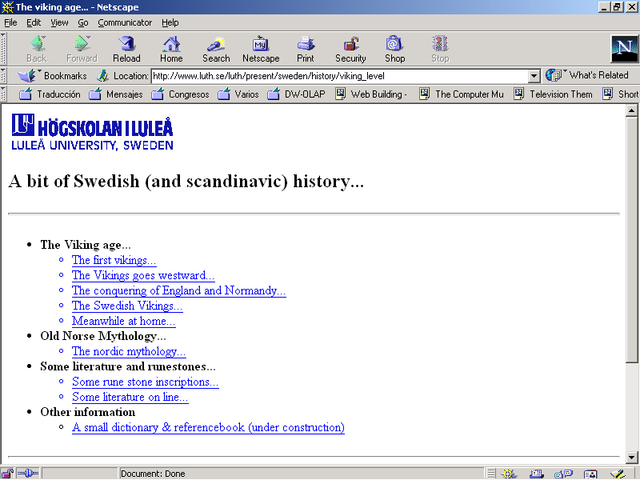Open Television Them bookmark

point(553,94)
